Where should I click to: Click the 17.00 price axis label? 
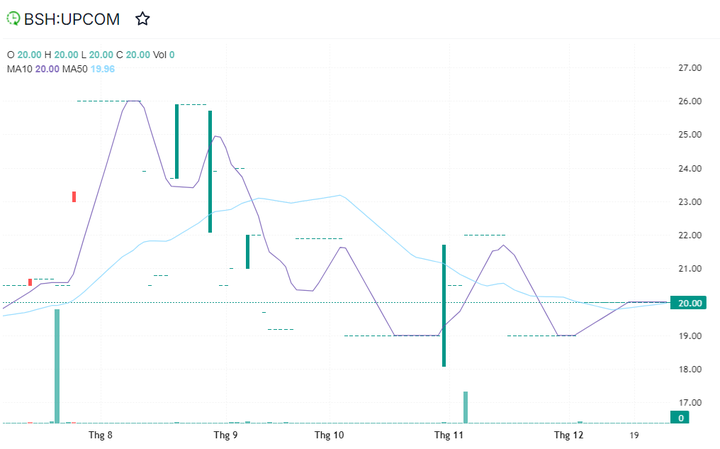pos(690,404)
